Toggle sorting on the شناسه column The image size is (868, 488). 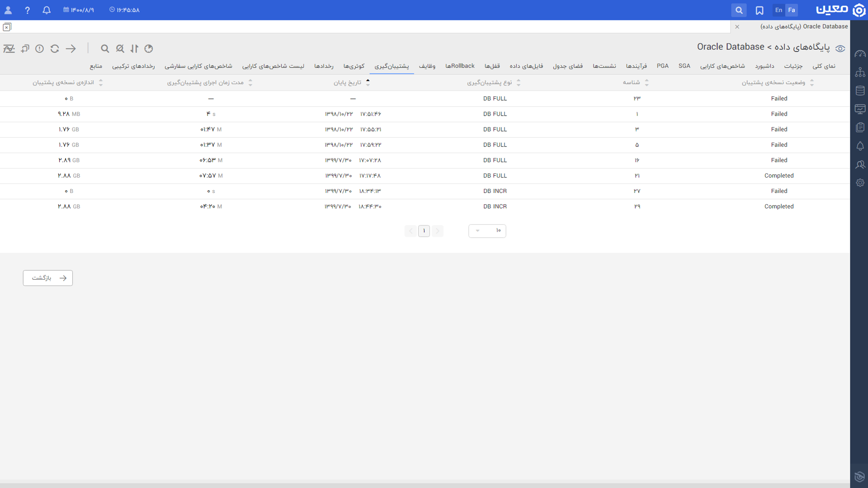[648, 82]
